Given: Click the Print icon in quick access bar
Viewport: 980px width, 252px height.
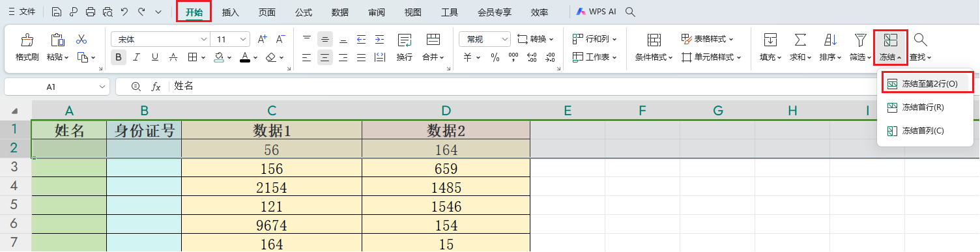Looking at the screenshot, I should point(91,12).
